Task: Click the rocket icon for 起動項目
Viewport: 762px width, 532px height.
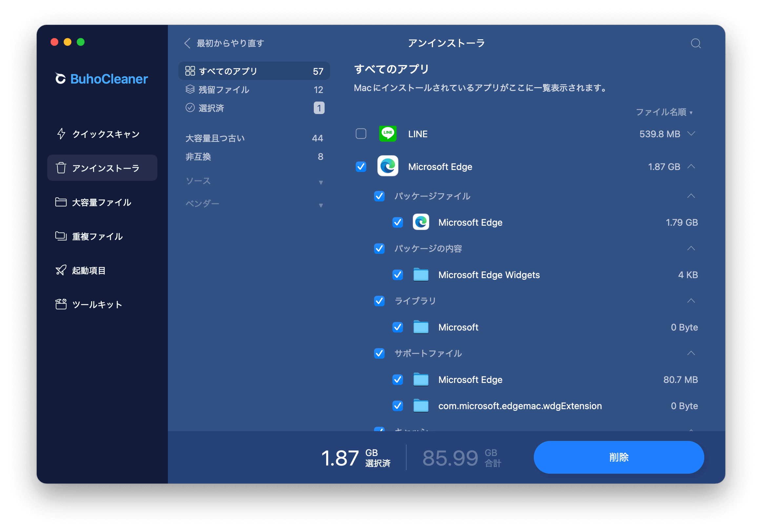Action: (61, 270)
